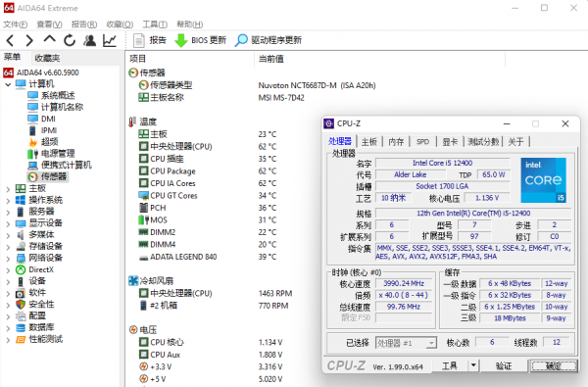Screen dimensions: 588x387
Task: Switch to CPU-Z 关于 tab
Action: pyautogui.click(x=516, y=141)
